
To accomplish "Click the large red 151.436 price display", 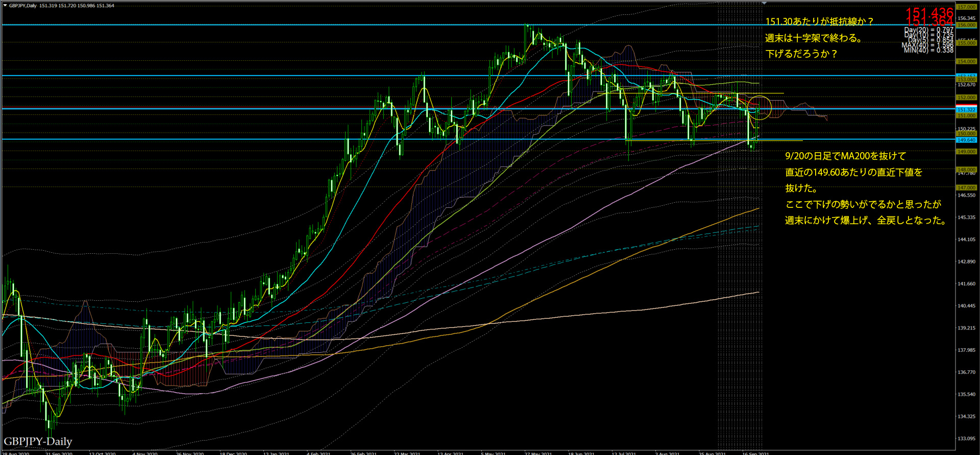I will [929, 13].
